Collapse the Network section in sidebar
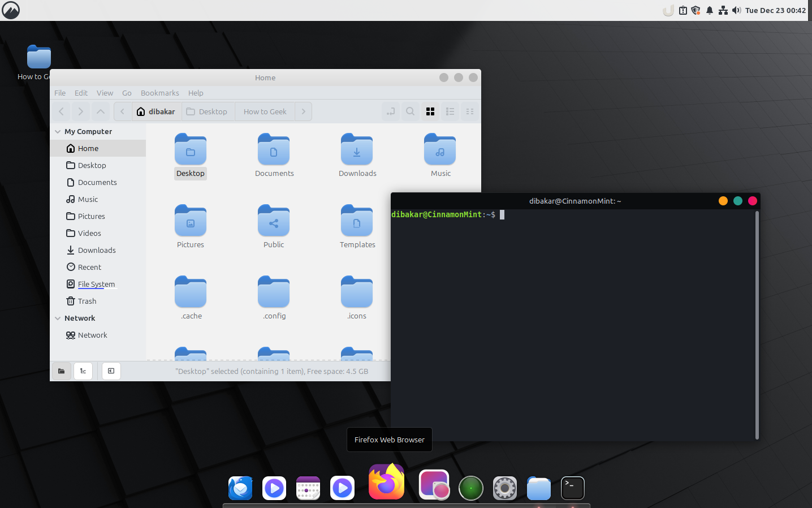812x508 pixels. coord(58,318)
